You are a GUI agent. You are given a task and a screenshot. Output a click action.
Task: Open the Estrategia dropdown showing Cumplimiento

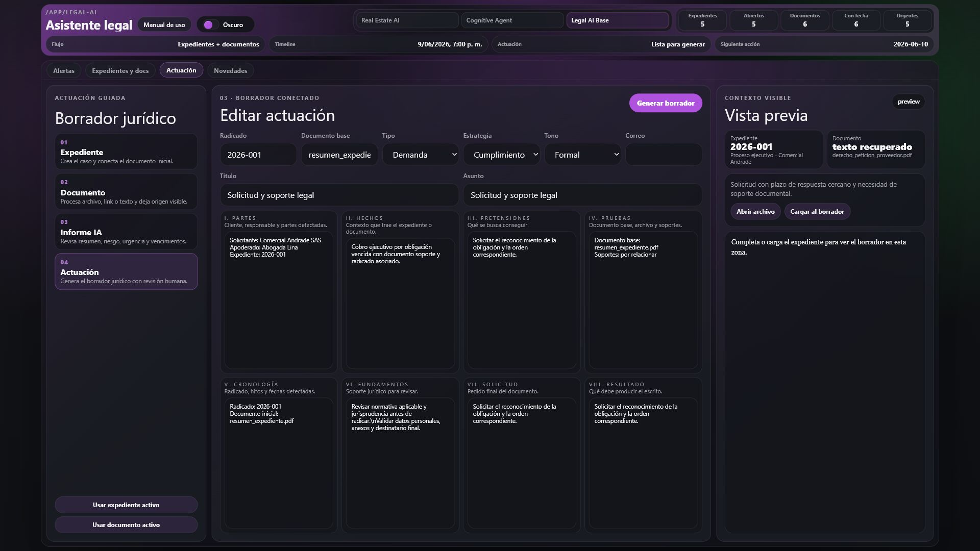[x=502, y=154]
